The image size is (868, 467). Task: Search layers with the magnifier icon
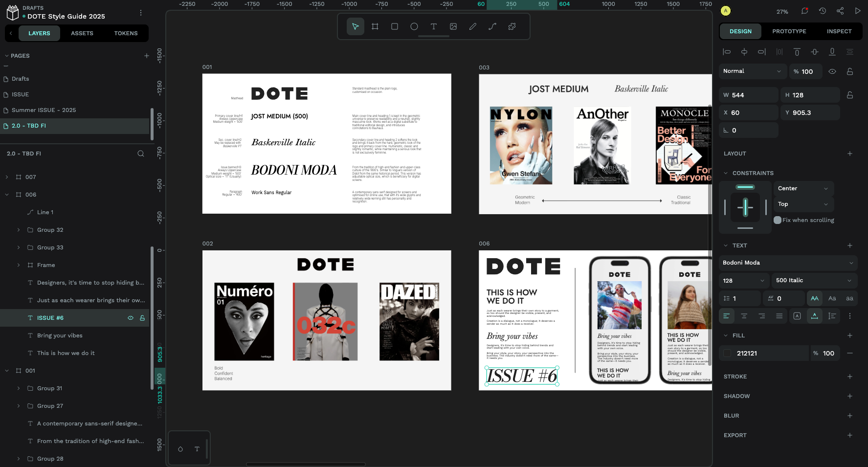pos(141,154)
